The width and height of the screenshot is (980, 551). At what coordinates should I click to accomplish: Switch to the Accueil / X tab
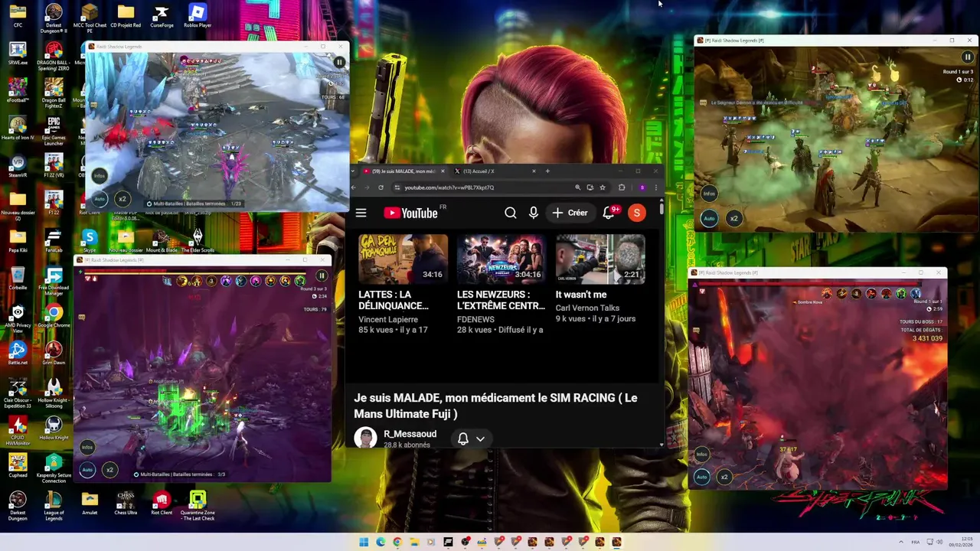494,171
